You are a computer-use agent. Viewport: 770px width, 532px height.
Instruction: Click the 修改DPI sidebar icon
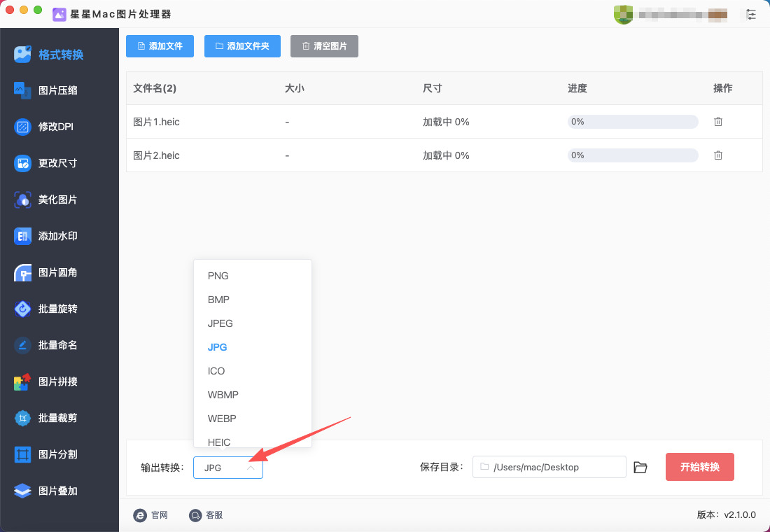click(22, 127)
